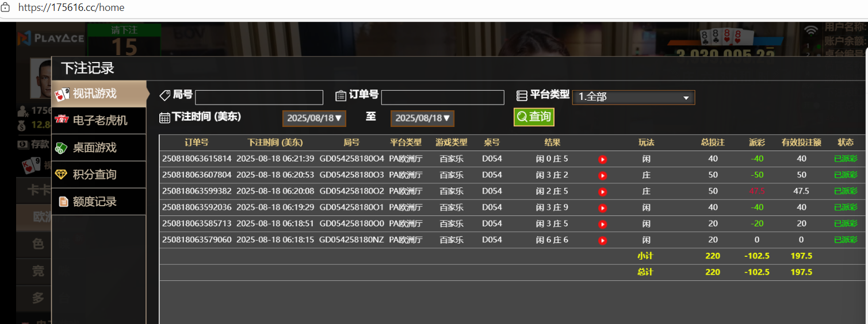Play replay video for order 250818063615814
Viewport: 868px width, 324px height.
602,159
